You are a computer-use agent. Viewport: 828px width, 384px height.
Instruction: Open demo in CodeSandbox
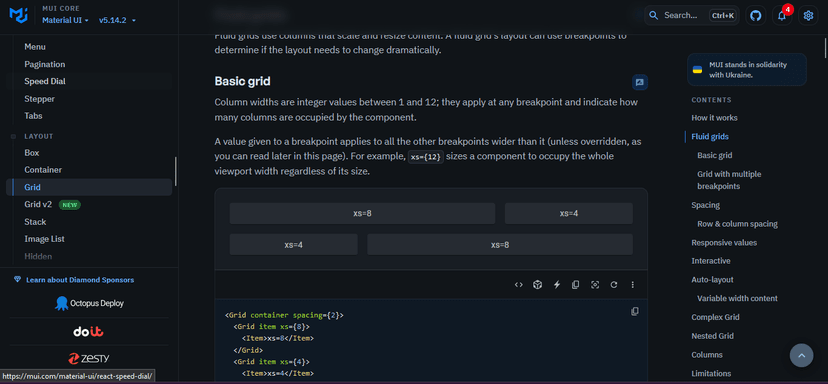pyautogui.click(x=538, y=285)
